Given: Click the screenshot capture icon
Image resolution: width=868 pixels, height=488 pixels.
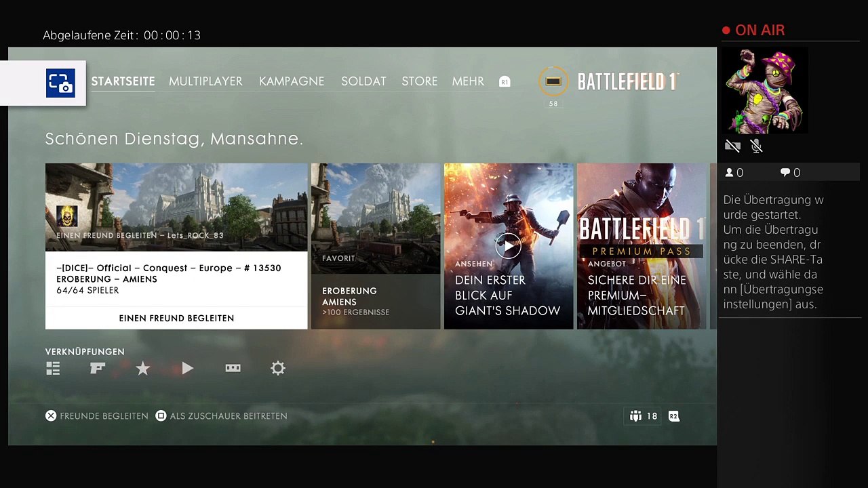Looking at the screenshot, I should pos(60,83).
